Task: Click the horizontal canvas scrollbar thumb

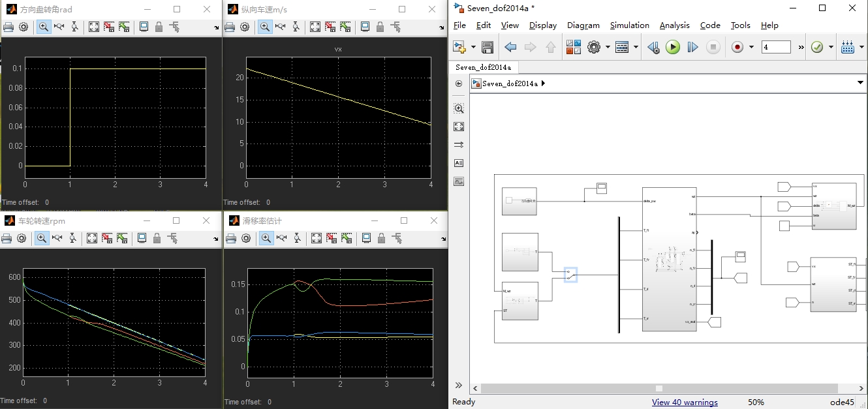Action: click(x=659, y=388)
